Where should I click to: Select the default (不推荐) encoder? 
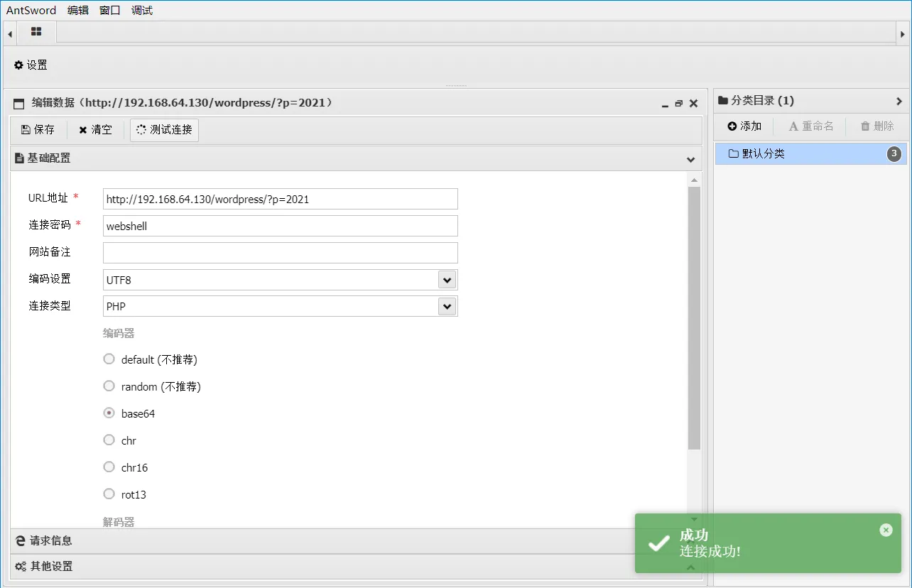pyautogui.click(x=109, y=359)
